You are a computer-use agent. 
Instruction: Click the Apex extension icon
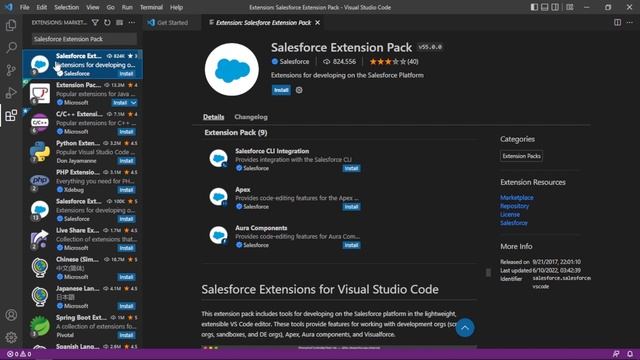coord(218,197)
